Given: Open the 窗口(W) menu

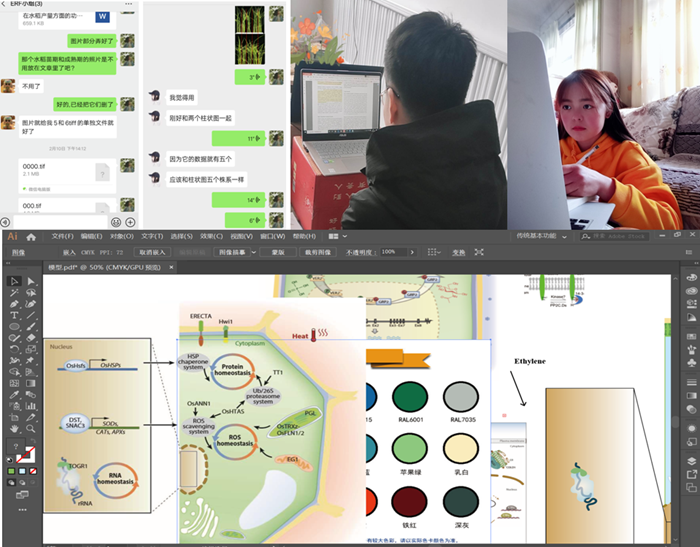Looking at the screenshot, I should 272,236.
